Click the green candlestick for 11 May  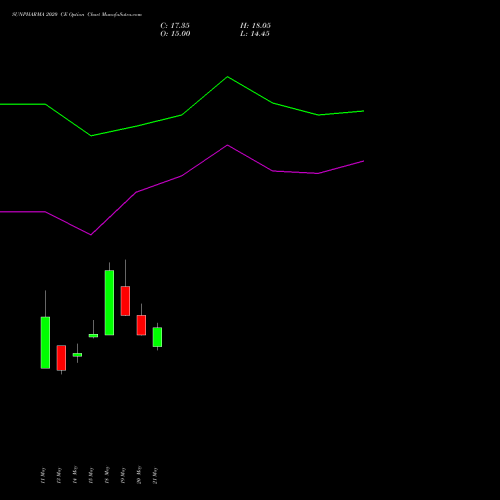(x=45, y=343)
